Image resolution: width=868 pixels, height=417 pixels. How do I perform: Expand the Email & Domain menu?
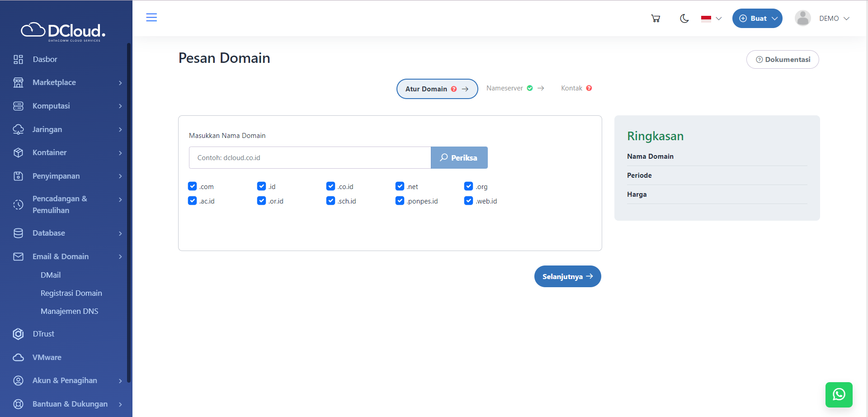61,256
